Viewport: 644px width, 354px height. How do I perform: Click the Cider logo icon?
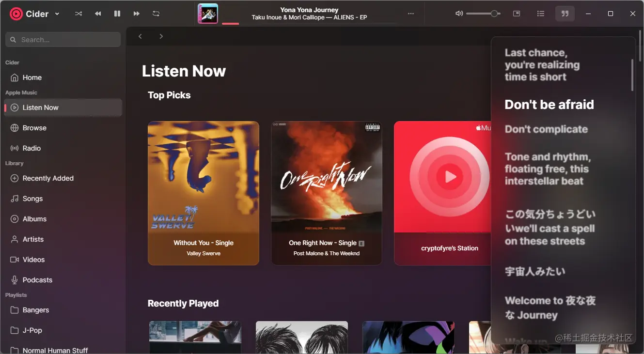tap(16, 14)
